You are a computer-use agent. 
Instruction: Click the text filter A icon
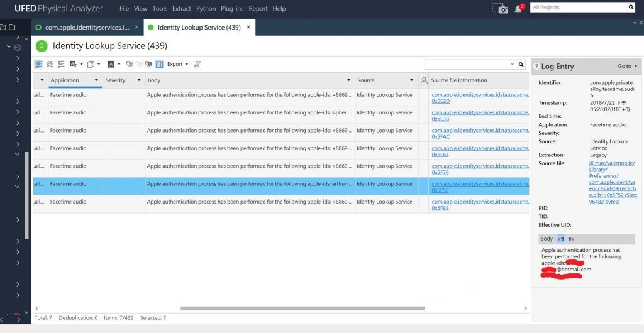[x=73, y=64]
